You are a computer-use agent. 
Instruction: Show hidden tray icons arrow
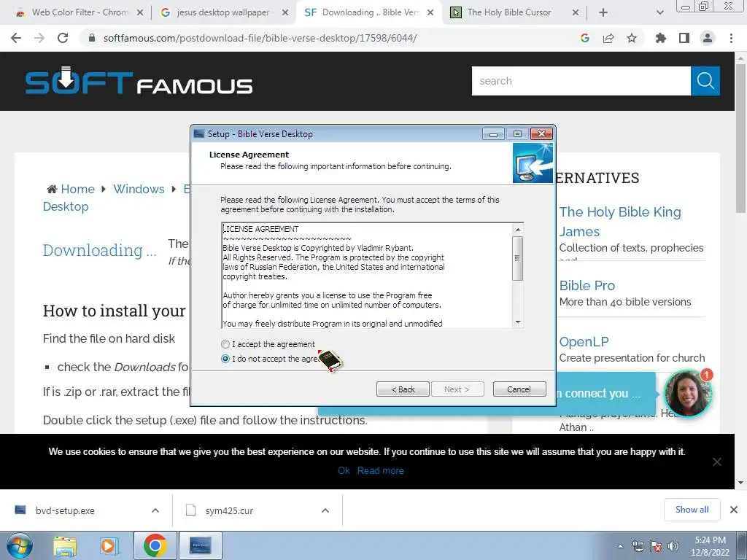pyautogui.click(x=620, y=546)
